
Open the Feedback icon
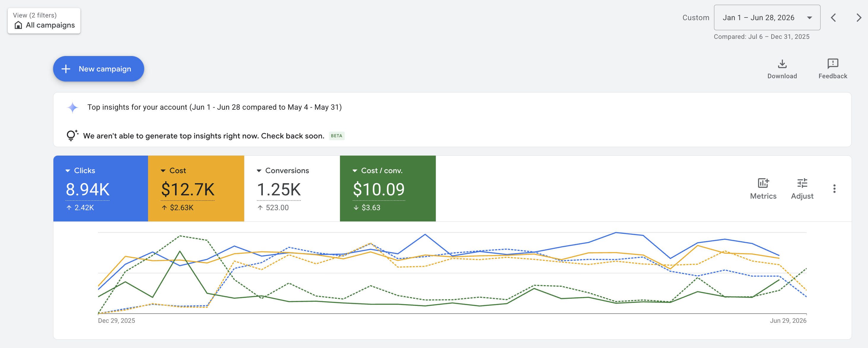coord(833,64)
